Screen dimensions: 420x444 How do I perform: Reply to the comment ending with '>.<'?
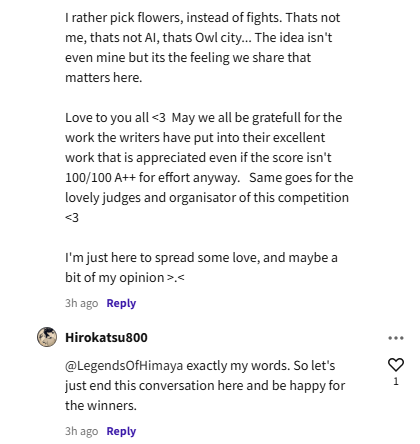pyautogui.click(x=121, y=303)
